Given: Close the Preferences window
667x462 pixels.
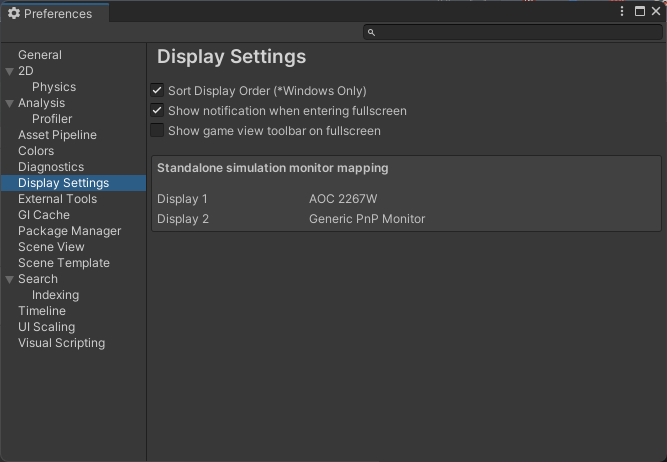Looking at the screenshot, I should 655,12.
